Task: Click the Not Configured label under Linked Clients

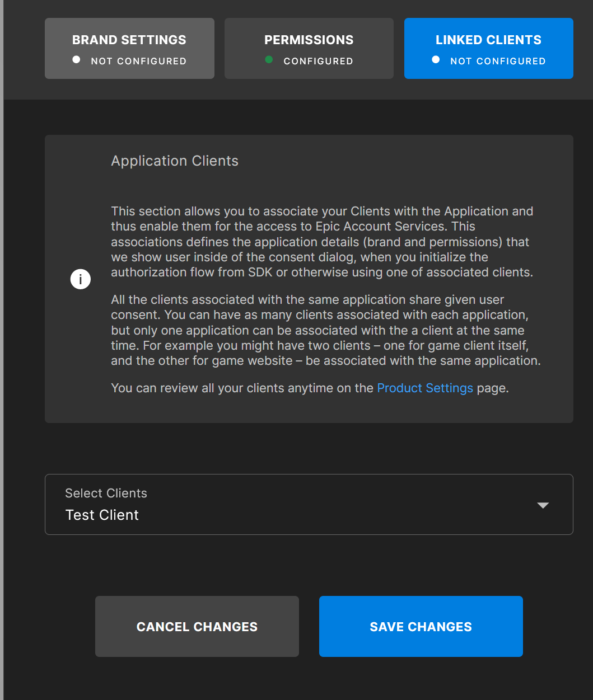Action: point(498,61)
